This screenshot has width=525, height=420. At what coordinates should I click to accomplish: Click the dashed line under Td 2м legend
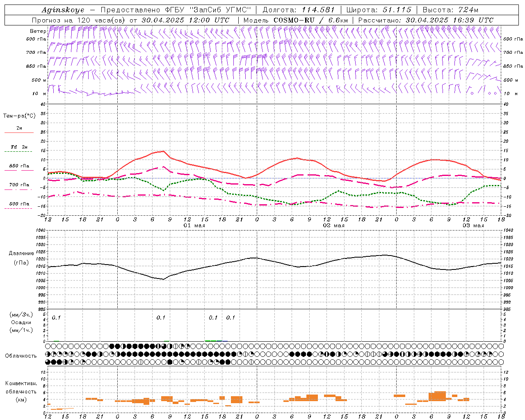[19, 152]
